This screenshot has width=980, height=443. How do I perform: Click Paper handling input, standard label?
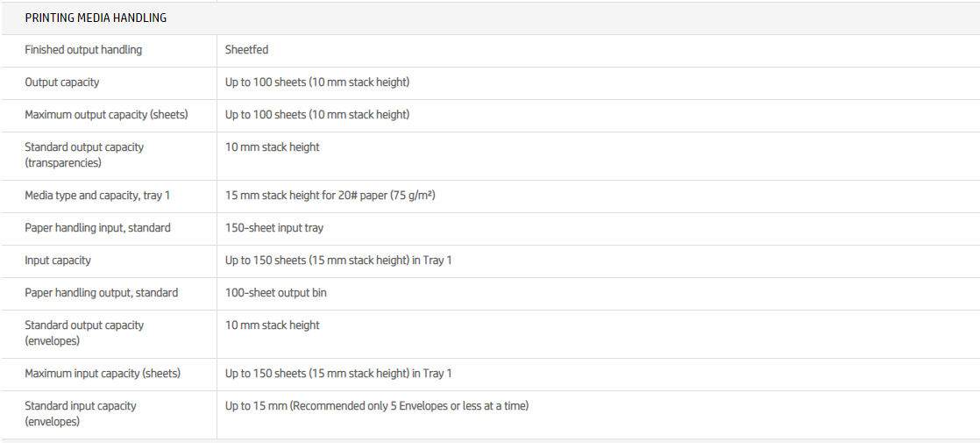97,228
